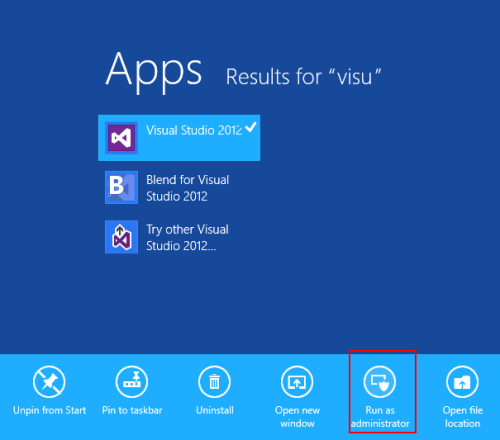Click the Open new window label

(297, 417)
